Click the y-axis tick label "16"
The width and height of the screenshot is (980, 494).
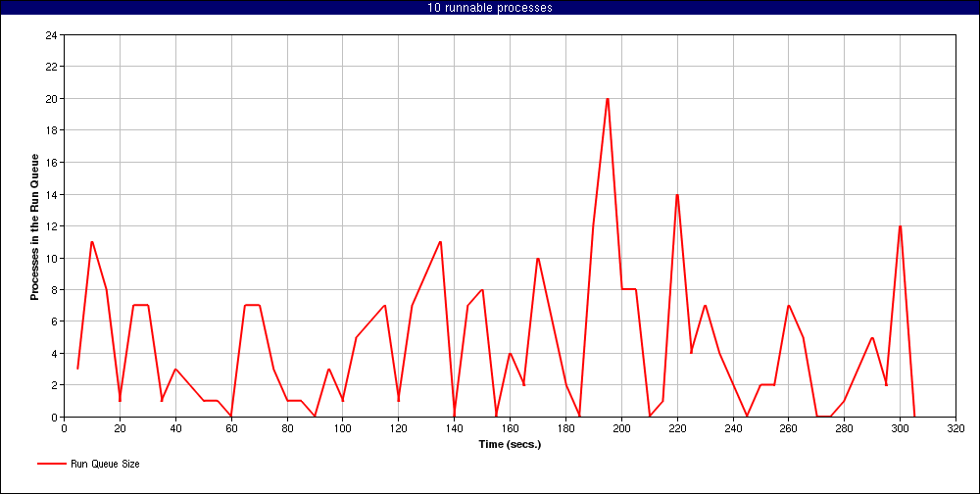point(51,163)
